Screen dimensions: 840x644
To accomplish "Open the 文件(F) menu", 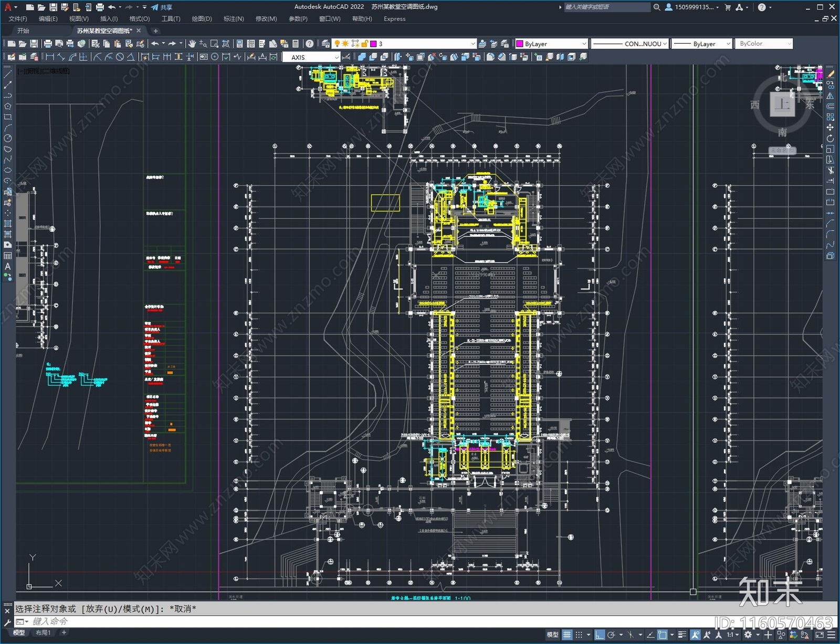I will coord(18,18).
